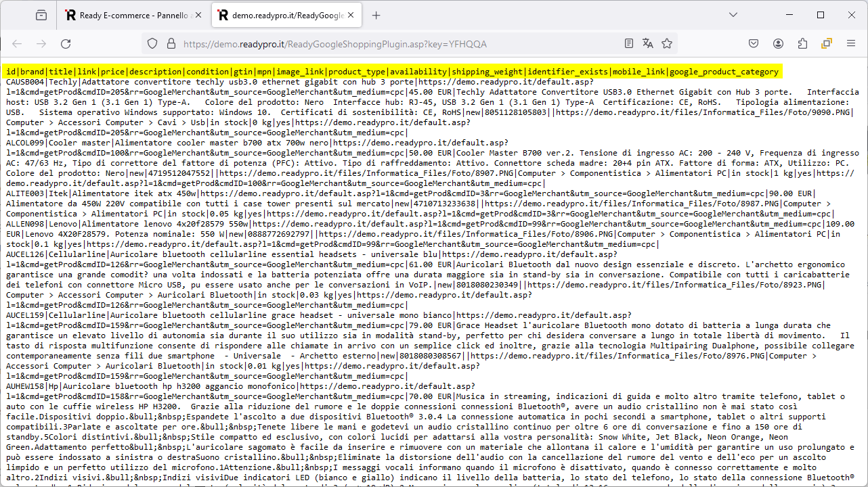Click the yellow squares extension icon
Screen dimensions: 868x487
[x=827, y=44]
